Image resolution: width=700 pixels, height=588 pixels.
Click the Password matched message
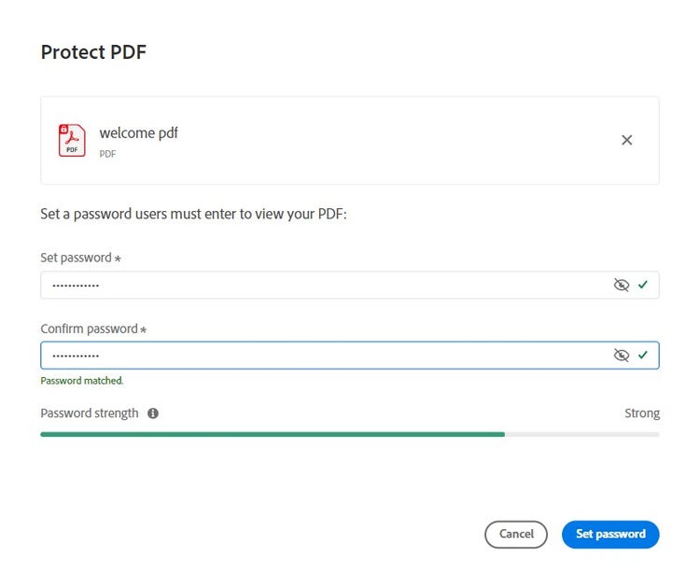coord(82,381)
